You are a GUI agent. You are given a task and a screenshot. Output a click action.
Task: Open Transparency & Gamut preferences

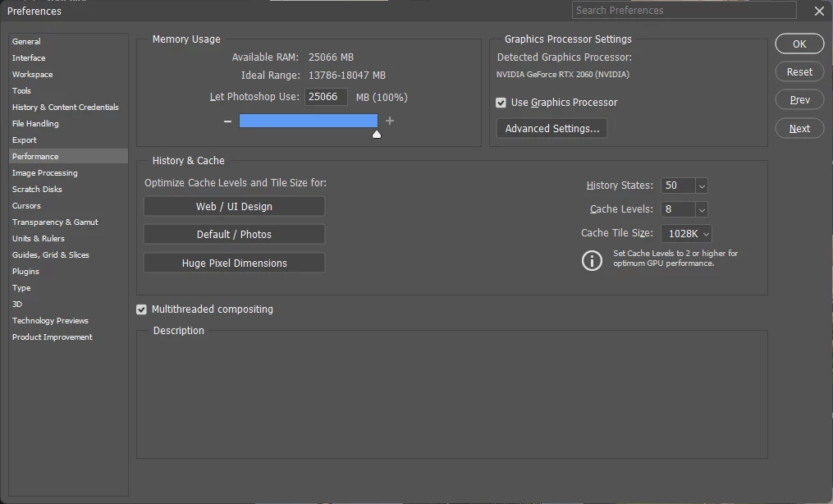click(68, 222)
